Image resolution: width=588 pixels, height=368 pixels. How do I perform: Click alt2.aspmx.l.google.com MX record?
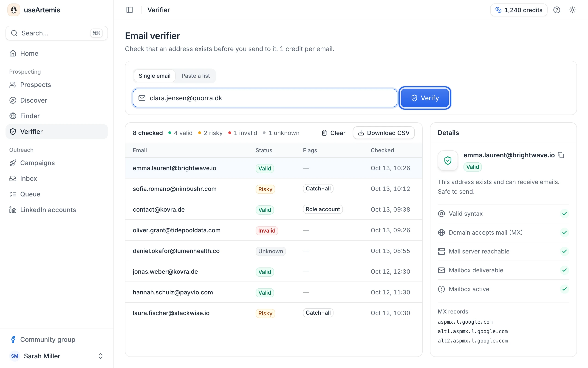point(473,341)
